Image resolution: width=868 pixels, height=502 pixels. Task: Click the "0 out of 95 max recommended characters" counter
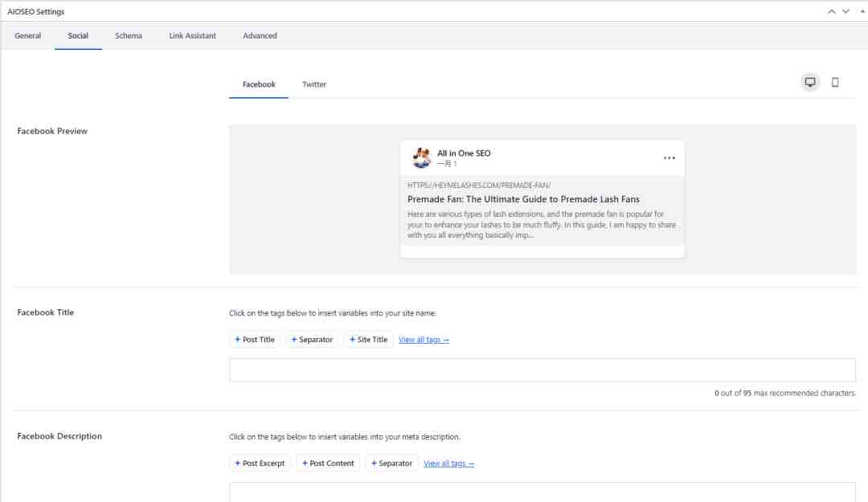tap(785, 394)
